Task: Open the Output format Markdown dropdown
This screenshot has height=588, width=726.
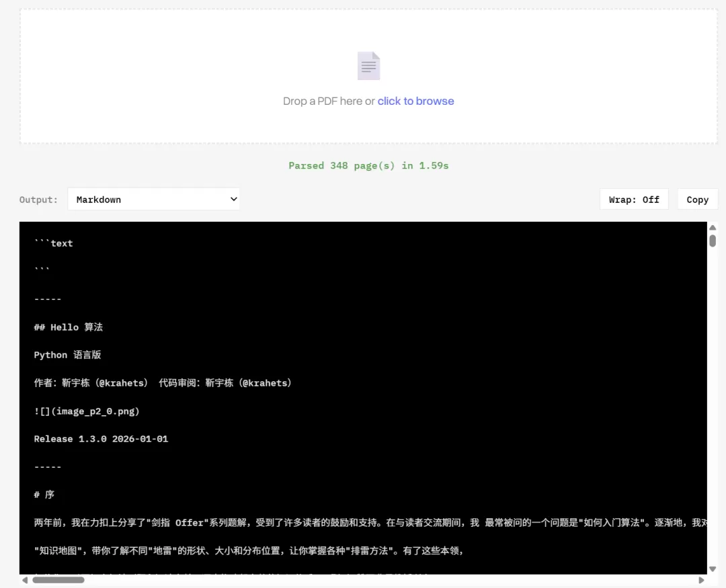Action: 153,199
